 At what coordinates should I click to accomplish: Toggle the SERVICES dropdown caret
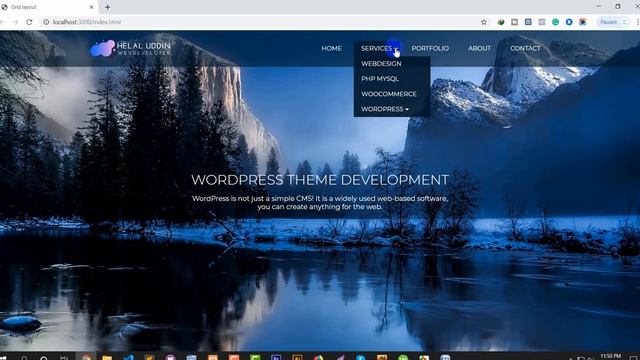396,49
